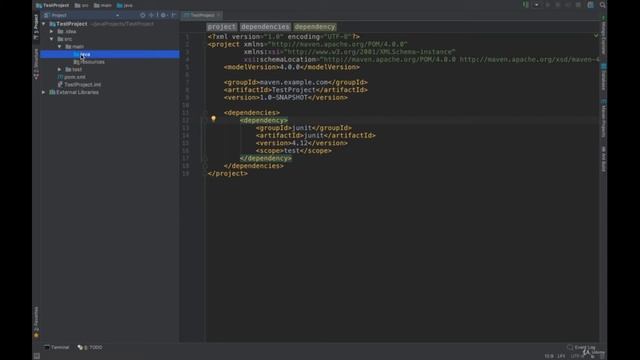Screen dimensions: 640x360
Task: Close the TestProject editor tab
Action: (219, 15)
